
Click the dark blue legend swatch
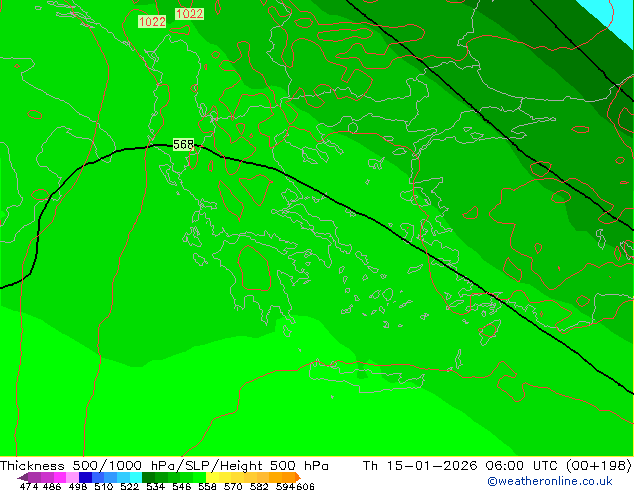pyautogui.click(x=85, y=477)
